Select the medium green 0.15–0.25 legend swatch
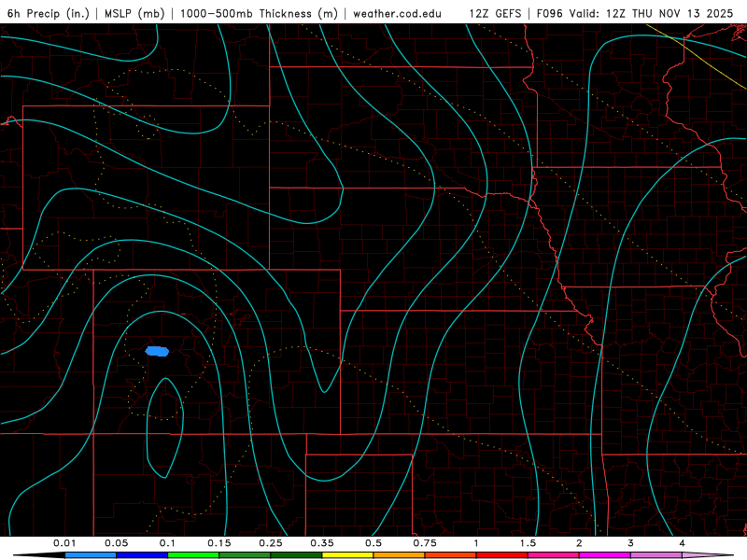Viewport: 747px width, 560px height. coord(245,555)
